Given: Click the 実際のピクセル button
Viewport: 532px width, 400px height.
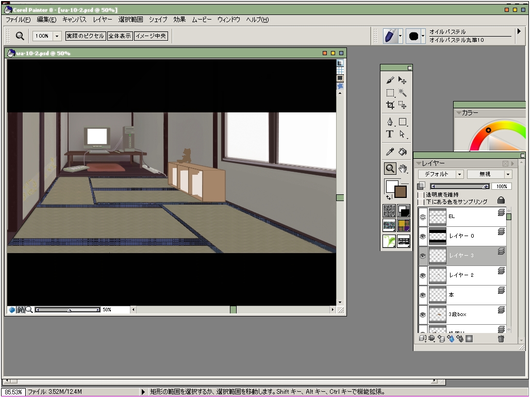Looking at the screenshot, I should tap(85, 36).
